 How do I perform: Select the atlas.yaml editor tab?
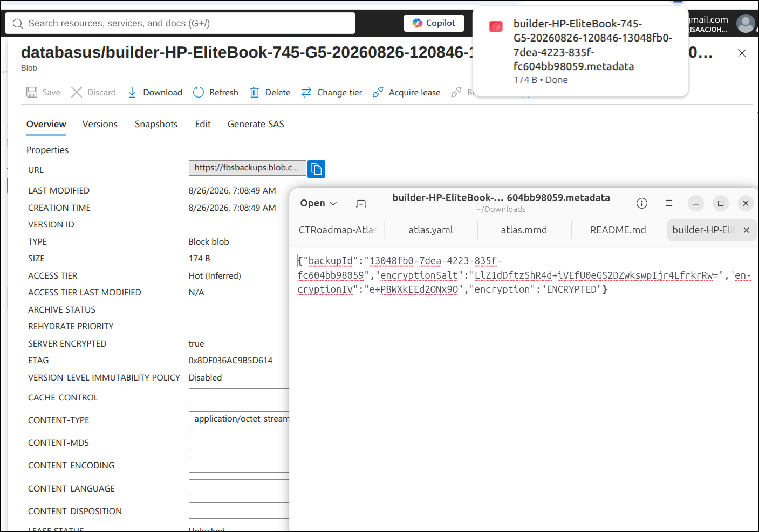pos(430,230)
